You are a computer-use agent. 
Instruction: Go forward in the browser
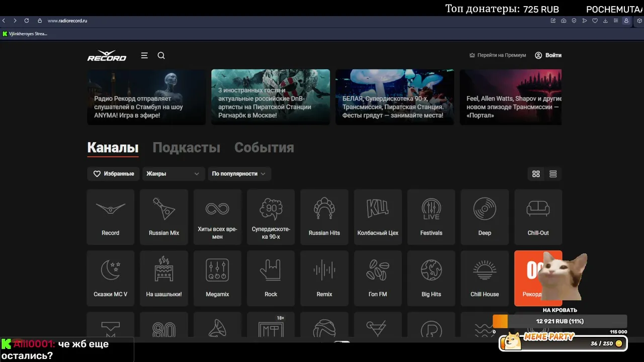click(x=15, y=21)
